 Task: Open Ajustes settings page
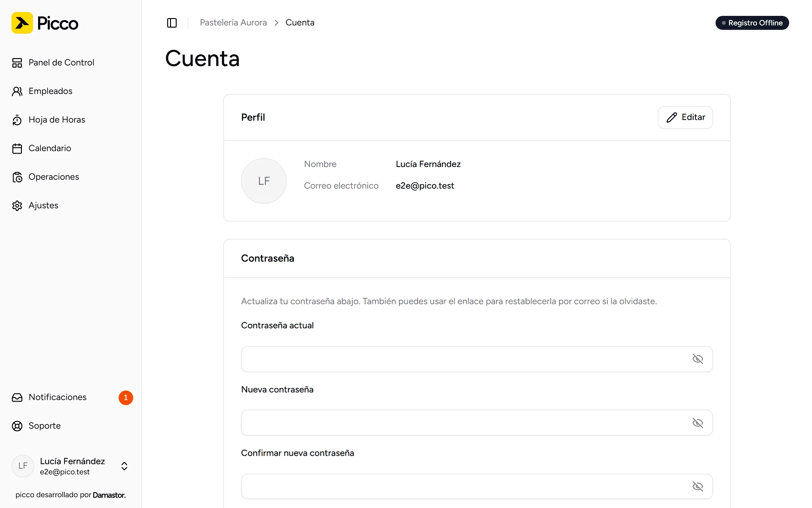click(x=71, y=205)
